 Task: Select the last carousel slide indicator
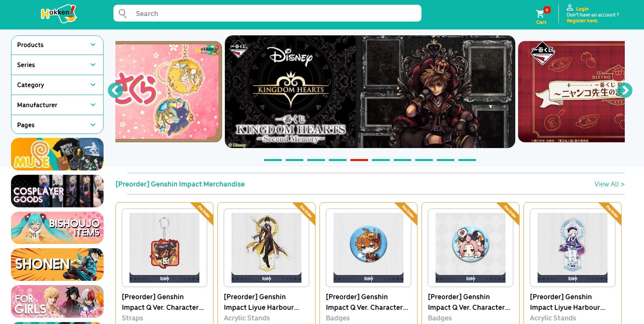click(x=467, y=160)
